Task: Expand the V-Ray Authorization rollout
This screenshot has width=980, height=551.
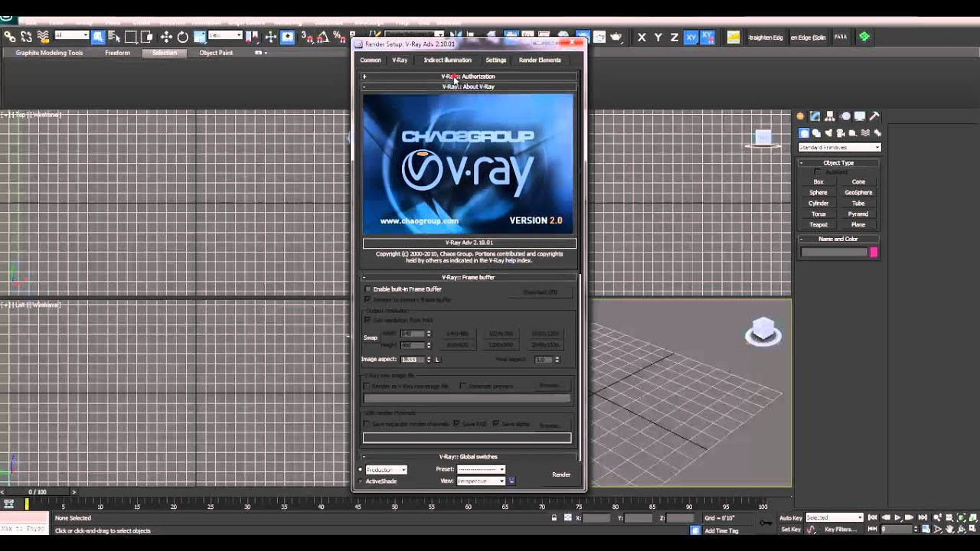Action: click(469, 77)
